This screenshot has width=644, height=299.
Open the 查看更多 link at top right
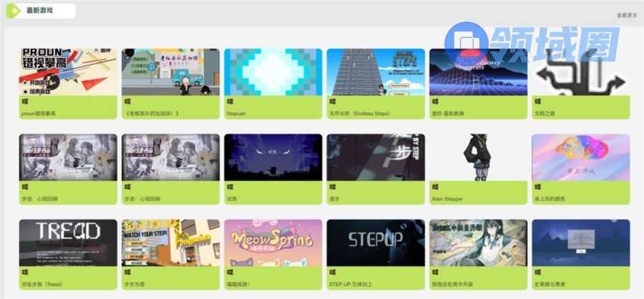(x=627, y=16)
